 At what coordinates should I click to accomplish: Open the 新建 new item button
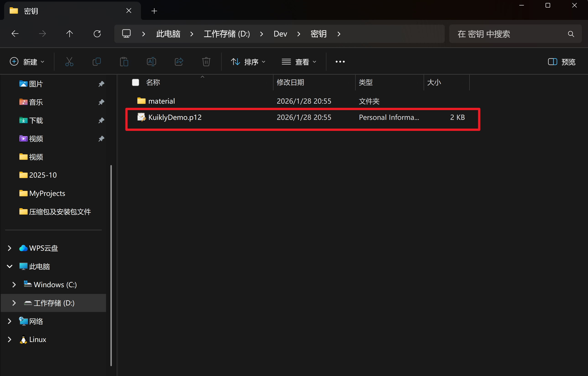click(27, 62)
